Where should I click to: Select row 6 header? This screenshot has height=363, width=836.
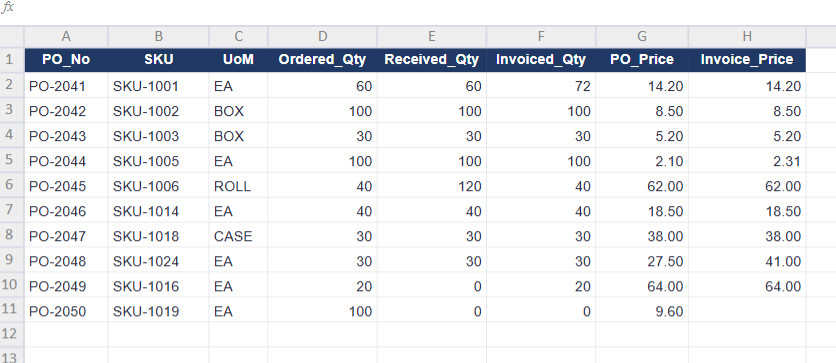[x=12, y=185]
